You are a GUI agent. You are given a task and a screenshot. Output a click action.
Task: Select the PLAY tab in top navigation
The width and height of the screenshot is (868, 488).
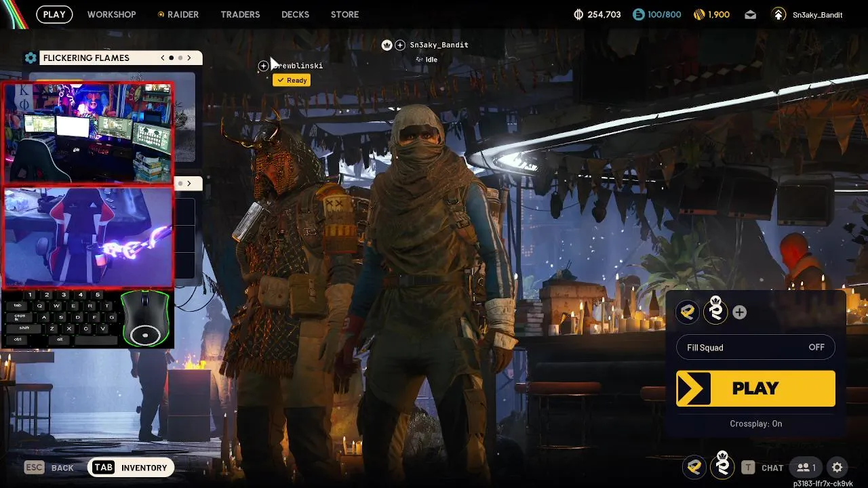(54, 14)
